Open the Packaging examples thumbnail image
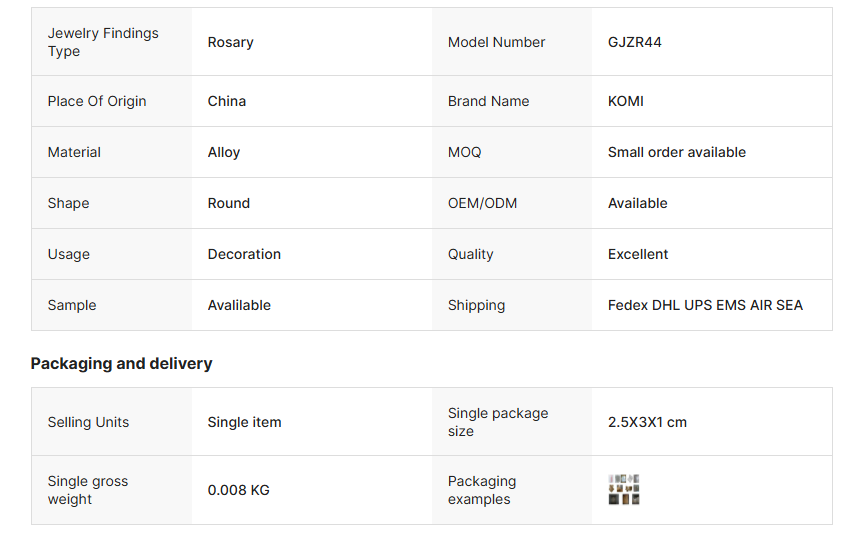This screenshot has height=541, width=860. (624, 490)
